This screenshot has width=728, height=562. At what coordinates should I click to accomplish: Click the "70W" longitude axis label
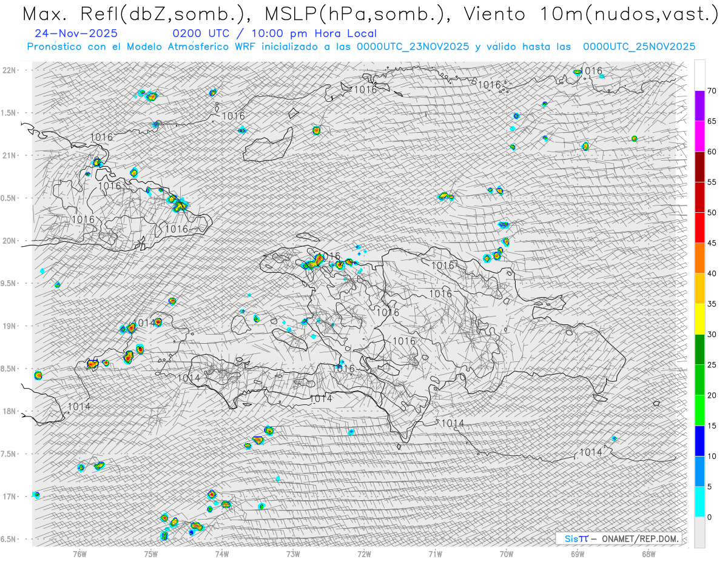coord(507,554)
